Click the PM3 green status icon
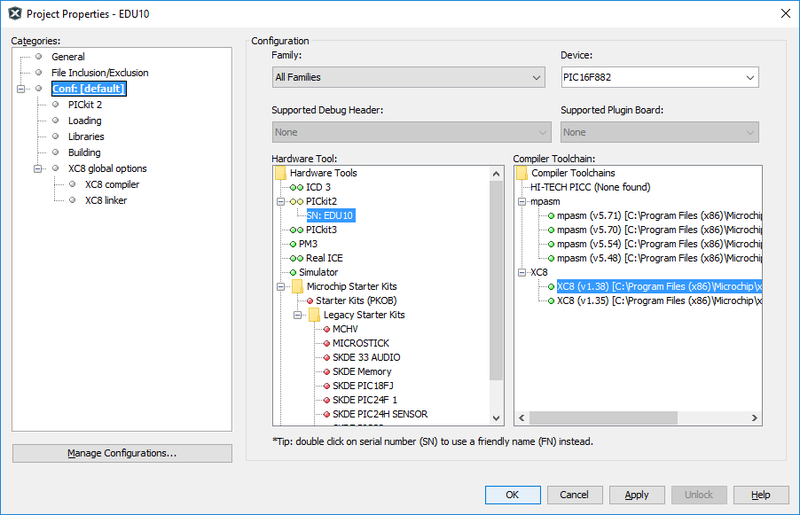This screenshot has height=515, width=800. tap(293, 244)
